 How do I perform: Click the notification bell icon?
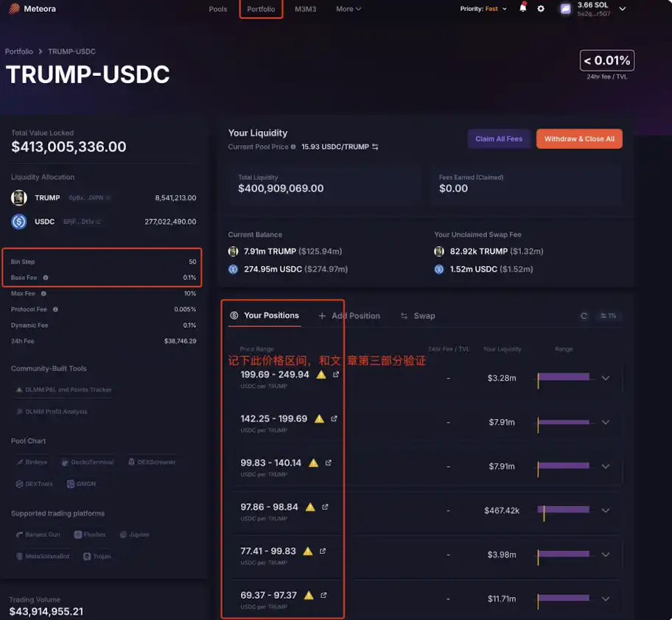[x=523, y=8]
